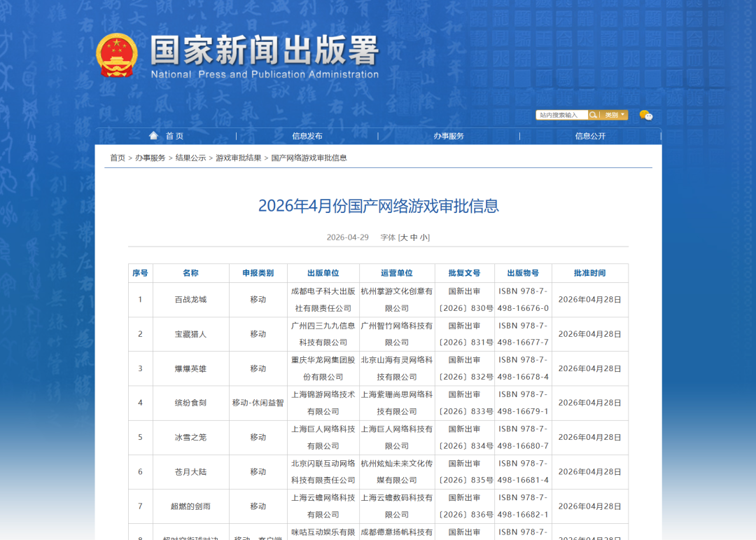
Task: Click the magnifier search icon
Action: pos(593,115)
